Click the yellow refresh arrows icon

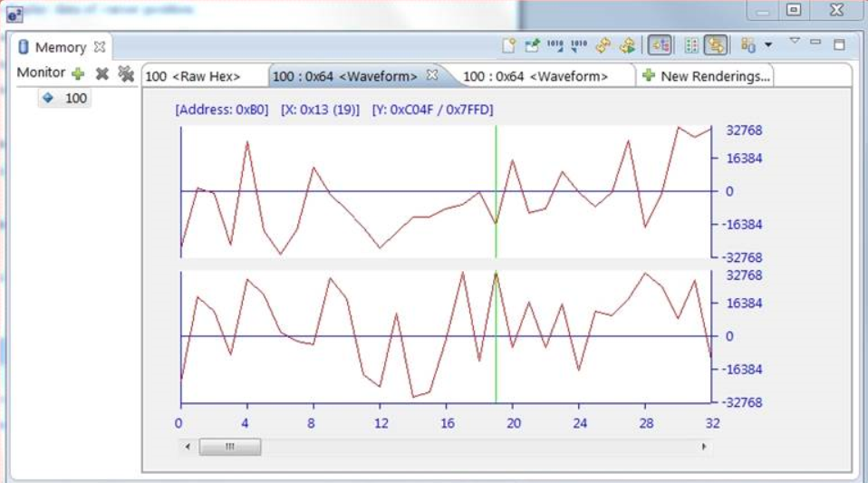[x=603, y=45]
